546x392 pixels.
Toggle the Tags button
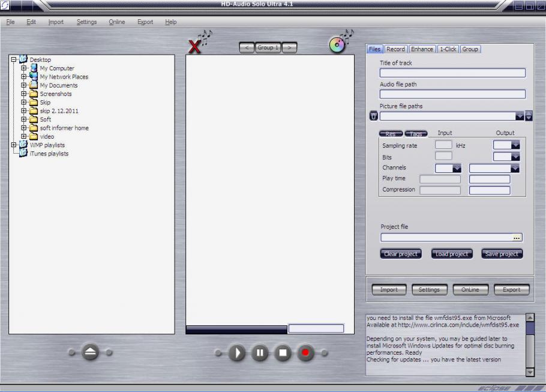point(416,133)
